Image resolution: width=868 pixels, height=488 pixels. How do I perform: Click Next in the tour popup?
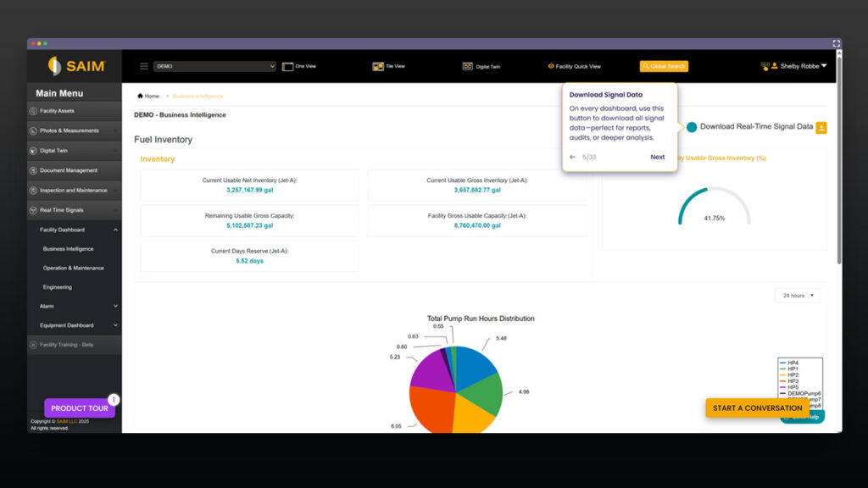click(657, 157)
